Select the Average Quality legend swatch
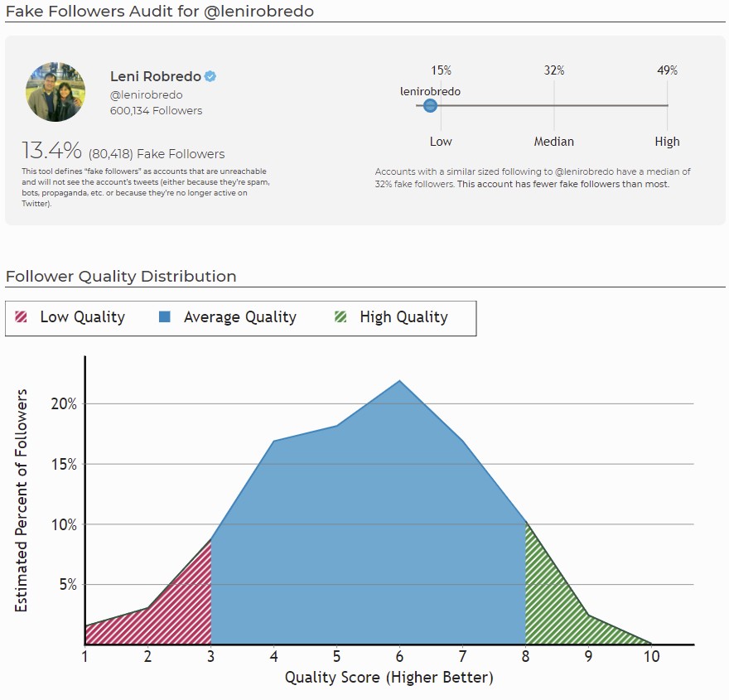This screenshot has height=700, width=729. click(165, 317)
